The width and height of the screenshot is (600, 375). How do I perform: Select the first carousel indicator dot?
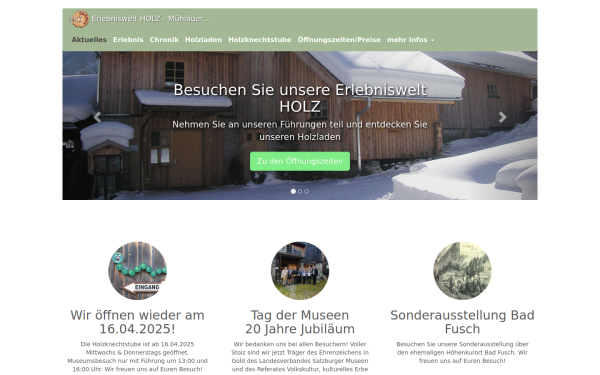pyautogui.click(x=293, y=191)
